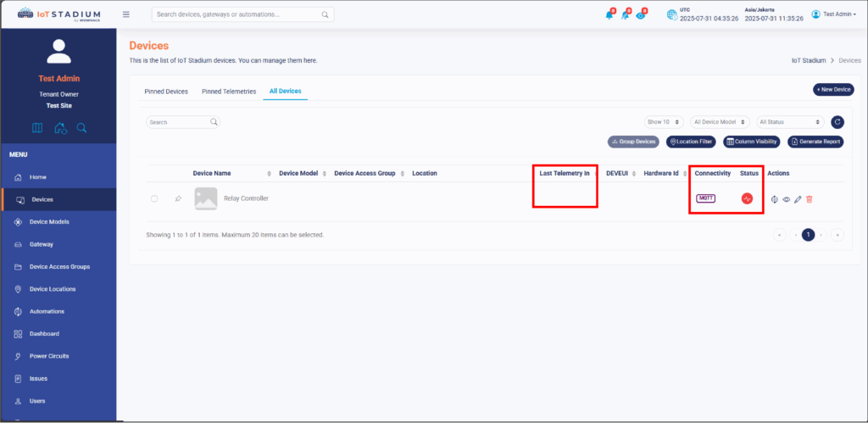Click the New Device button
The height and width of the screenshot is (423, 868).
click(x=833, y=89)
